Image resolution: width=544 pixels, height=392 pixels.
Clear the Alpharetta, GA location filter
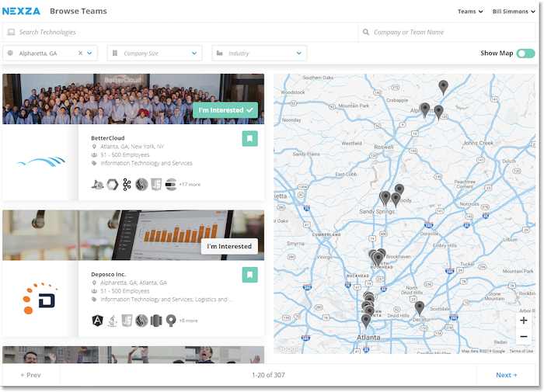(81, 53)
